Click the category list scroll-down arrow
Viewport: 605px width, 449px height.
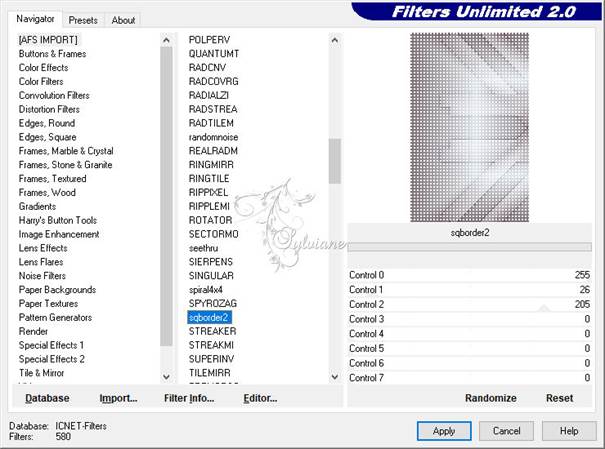(x=166, y=377)
